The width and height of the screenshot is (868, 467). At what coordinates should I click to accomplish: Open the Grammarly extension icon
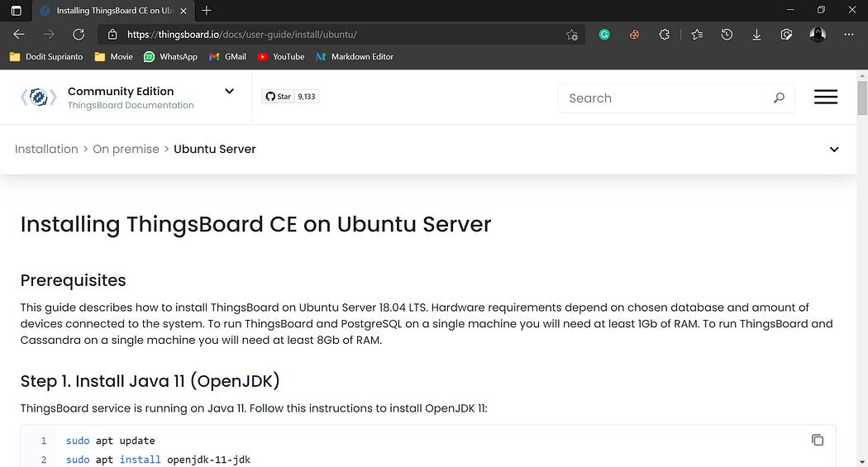click(x=604, y=35)
